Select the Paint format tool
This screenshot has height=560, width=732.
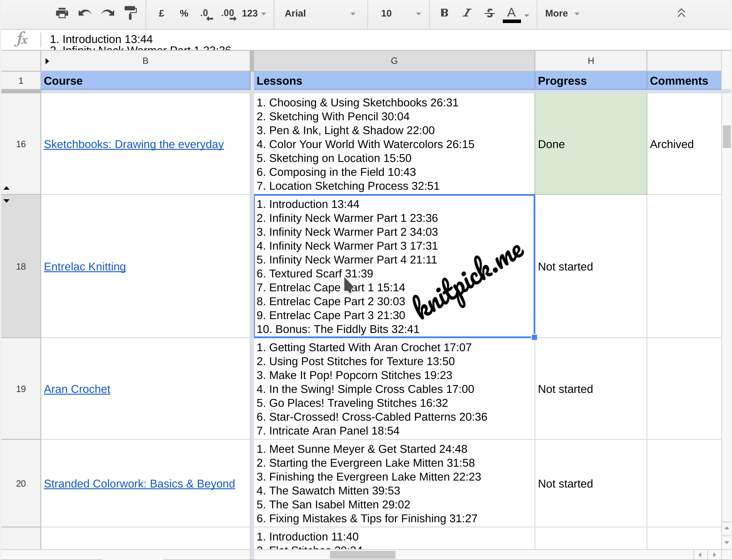point(130,13)
